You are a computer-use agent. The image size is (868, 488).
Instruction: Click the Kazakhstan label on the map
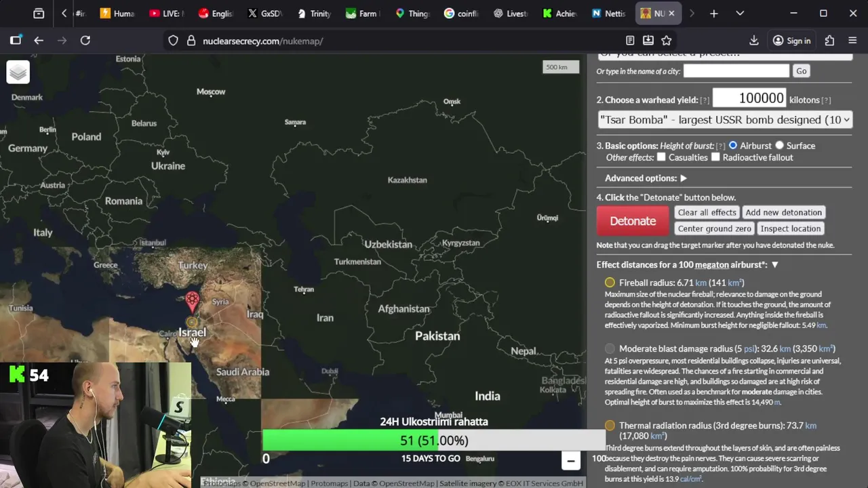[x=407, y=180]
